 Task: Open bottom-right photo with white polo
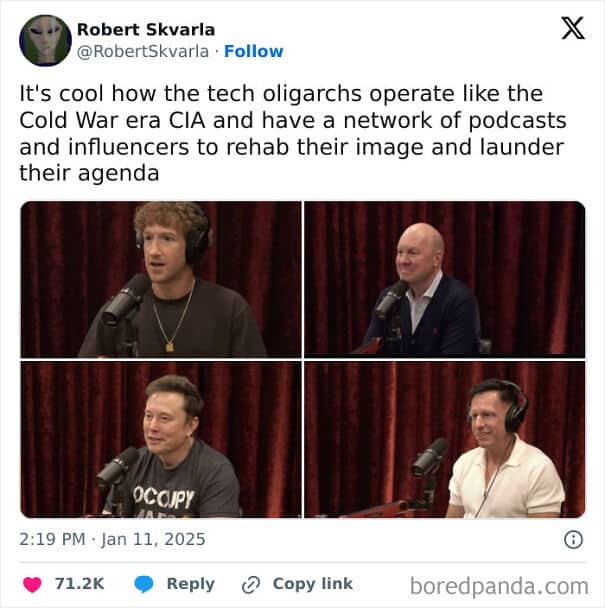click(445, 440)
